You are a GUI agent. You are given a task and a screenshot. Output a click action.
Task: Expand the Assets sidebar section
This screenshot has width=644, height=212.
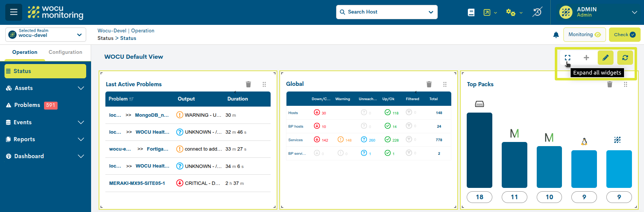tap(45, 88)
